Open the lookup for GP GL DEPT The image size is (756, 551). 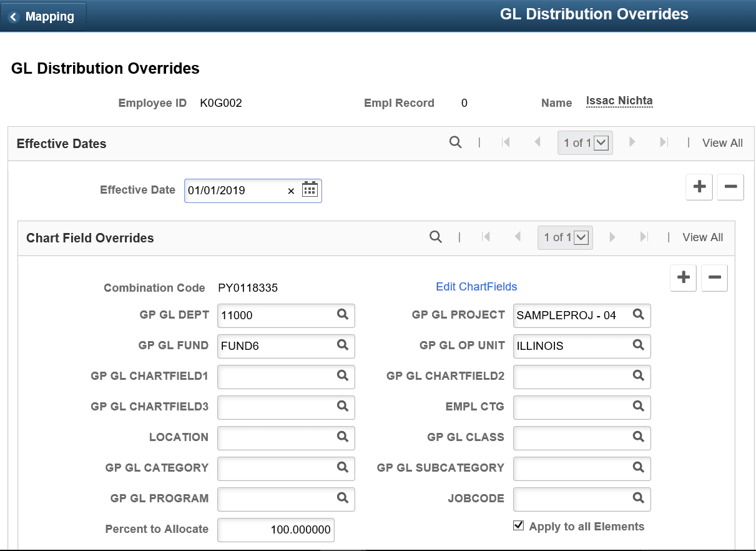pos(342,315)
